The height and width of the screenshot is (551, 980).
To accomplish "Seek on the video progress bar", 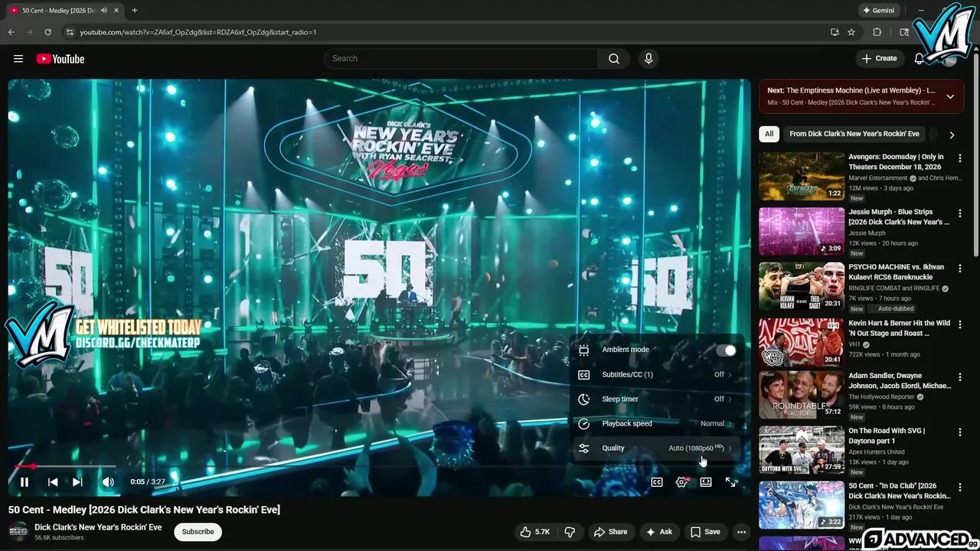I will click(379, 466).
